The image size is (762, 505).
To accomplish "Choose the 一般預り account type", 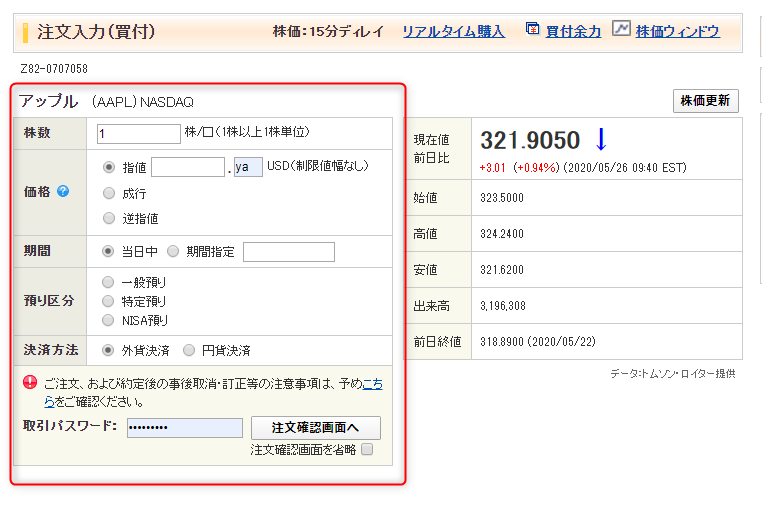I will click(x=108, y=282).
